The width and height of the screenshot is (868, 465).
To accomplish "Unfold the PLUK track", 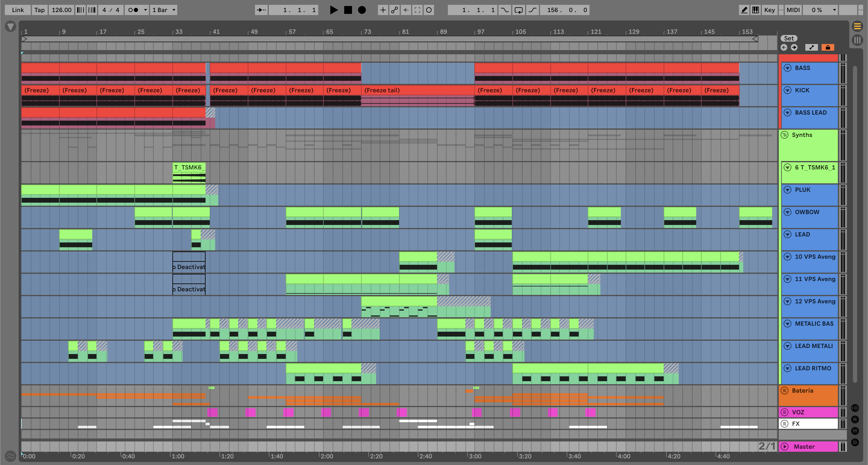I will (x=788, y=189).
